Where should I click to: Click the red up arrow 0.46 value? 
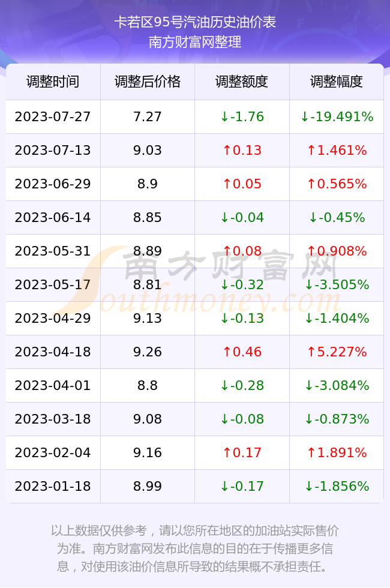pyautogui.click(x=242, y=352)
